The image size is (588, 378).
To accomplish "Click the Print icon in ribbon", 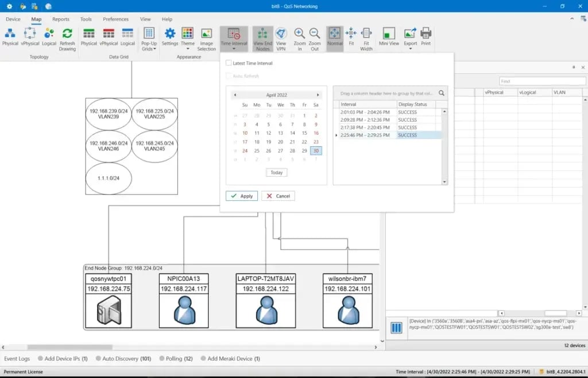I will coord(425,34).
